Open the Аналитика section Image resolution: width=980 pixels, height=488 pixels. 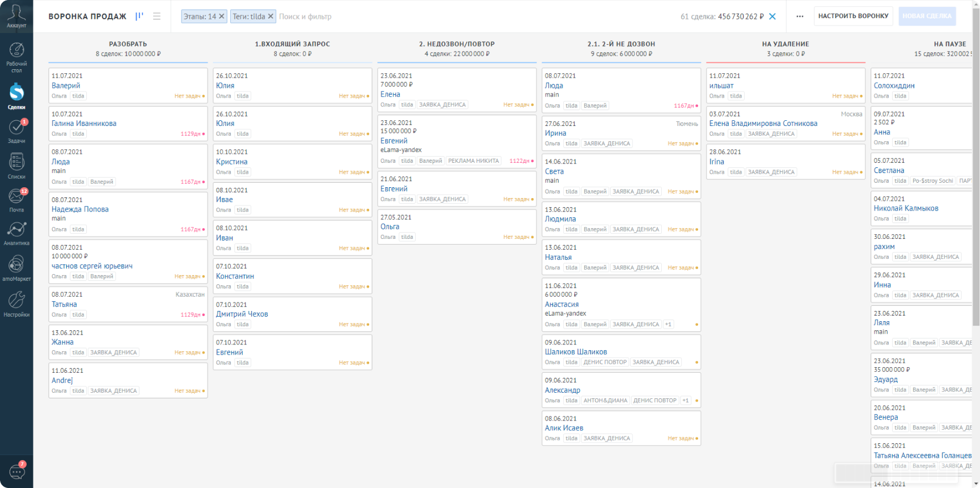point(16,233)
